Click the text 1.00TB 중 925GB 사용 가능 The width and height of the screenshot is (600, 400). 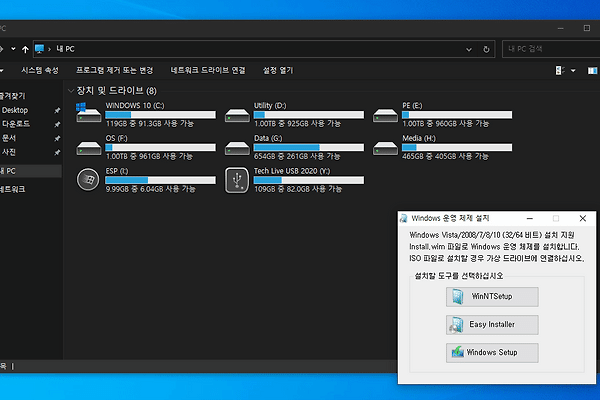tap(297, 124)
